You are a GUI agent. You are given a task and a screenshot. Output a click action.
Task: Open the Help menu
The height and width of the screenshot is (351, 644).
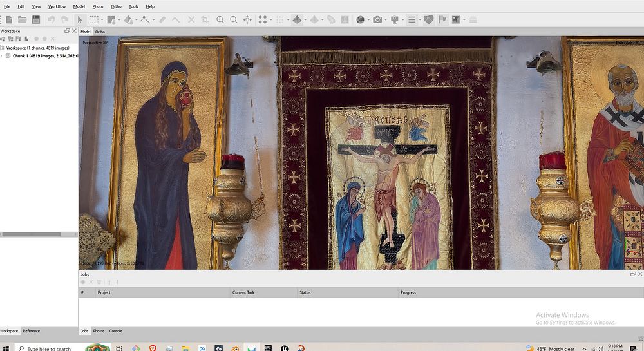[x=150, y=6]
